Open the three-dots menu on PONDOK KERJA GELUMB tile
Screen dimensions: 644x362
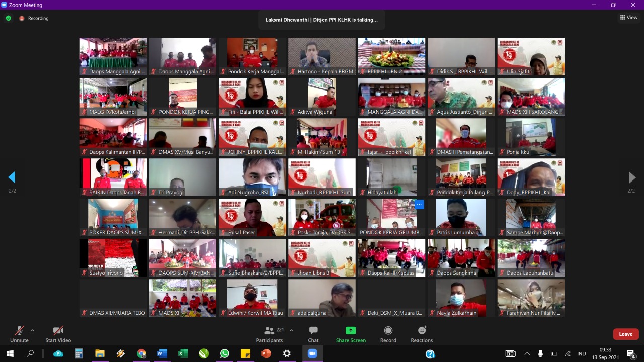pos(419,204)
